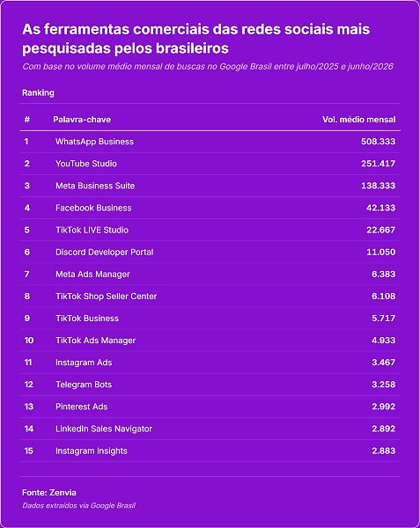
Task: Select the YouTube Studio keyword
Action: point(86,164)
